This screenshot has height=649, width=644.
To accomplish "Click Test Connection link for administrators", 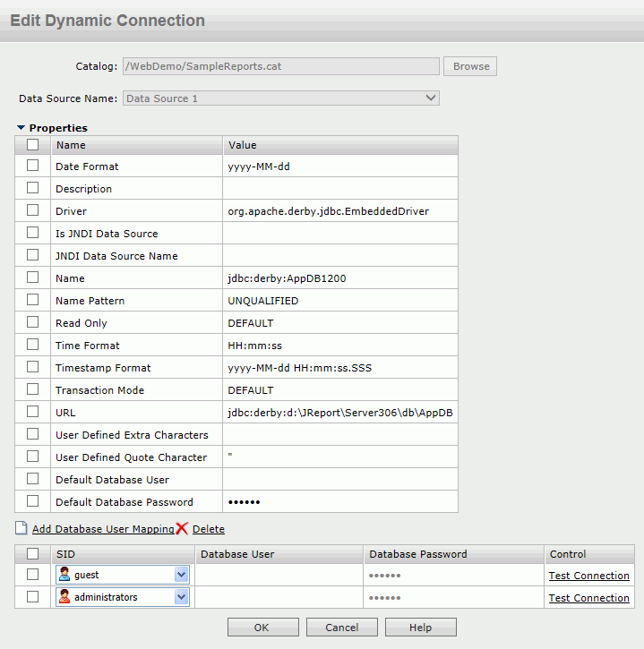I will (589, 598).
